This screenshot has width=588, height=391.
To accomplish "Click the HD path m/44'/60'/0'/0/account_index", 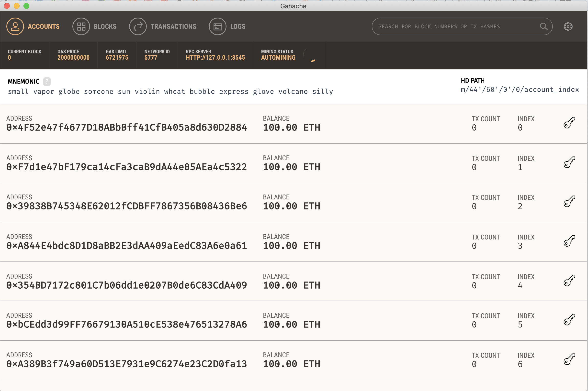I will tap(520, 90).
